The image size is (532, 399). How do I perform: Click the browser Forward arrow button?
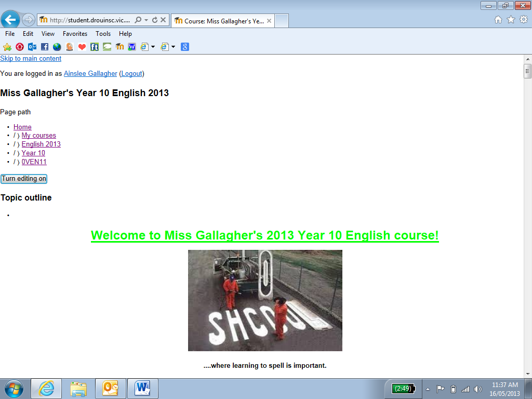pyautogui.click(x=29, y=20)
